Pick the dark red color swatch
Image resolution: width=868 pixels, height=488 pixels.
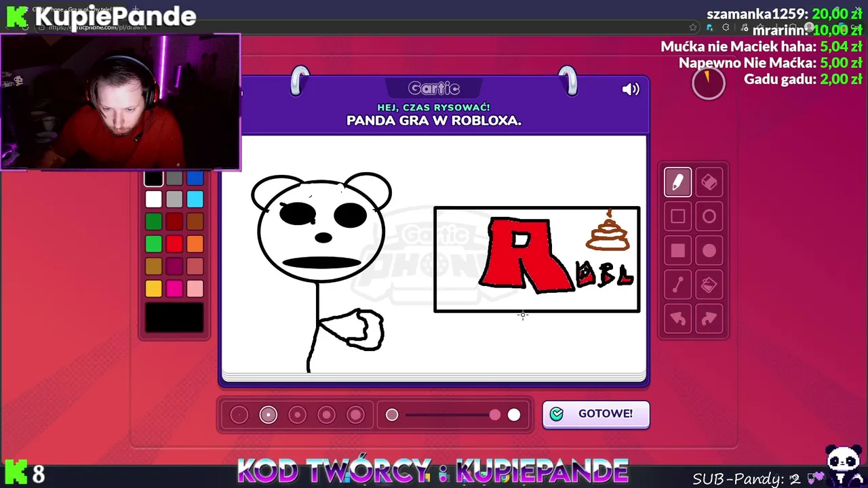pyautogui.click(x=174, y=222)
